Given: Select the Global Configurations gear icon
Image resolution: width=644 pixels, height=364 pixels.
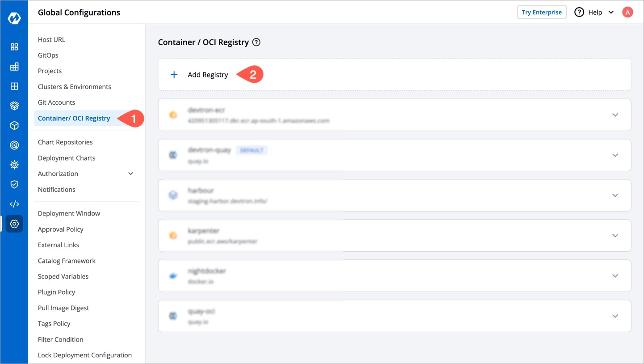Looking at the screenshot, I should coord(14,224).
